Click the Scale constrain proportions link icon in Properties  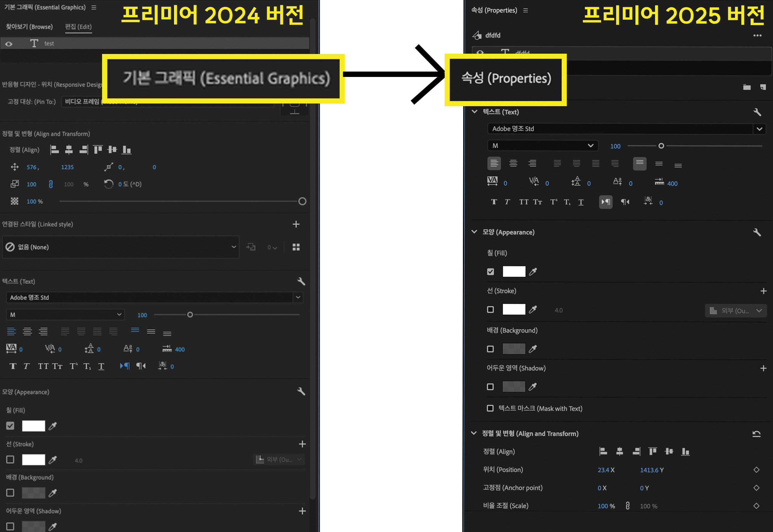pos(628,506)
